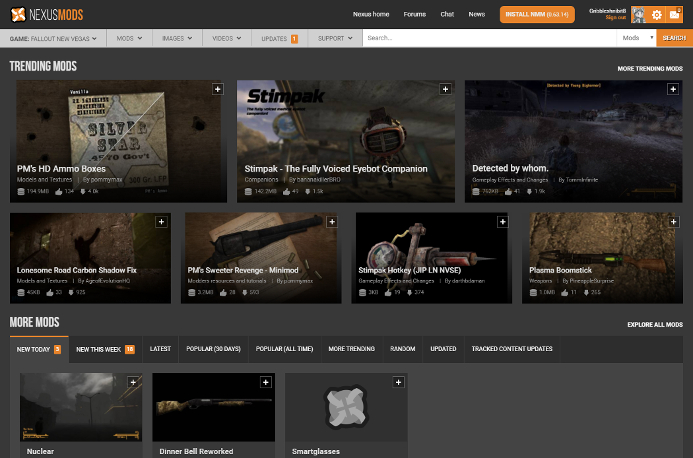Screen dimensions: 693x458
Task: Switch to Tracked Content Updates tab
Action: coord(512,349)
